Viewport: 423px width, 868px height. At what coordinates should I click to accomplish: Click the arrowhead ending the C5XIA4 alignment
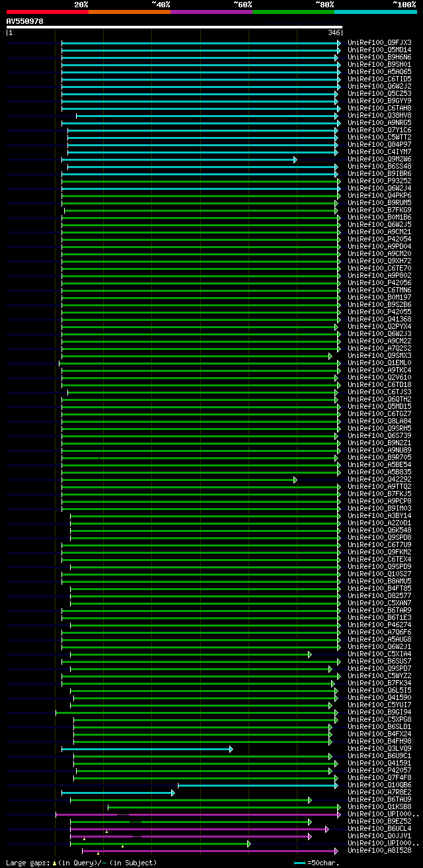310,654
